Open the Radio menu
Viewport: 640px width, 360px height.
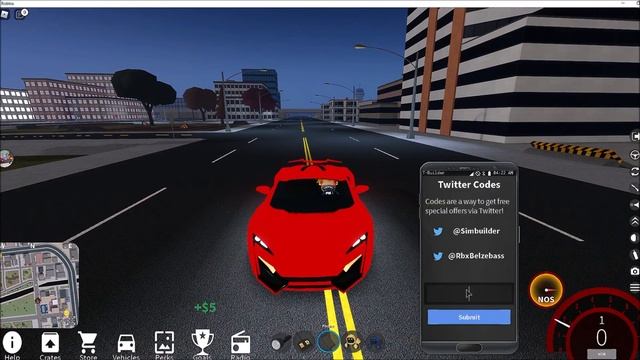tap(240, 345)
